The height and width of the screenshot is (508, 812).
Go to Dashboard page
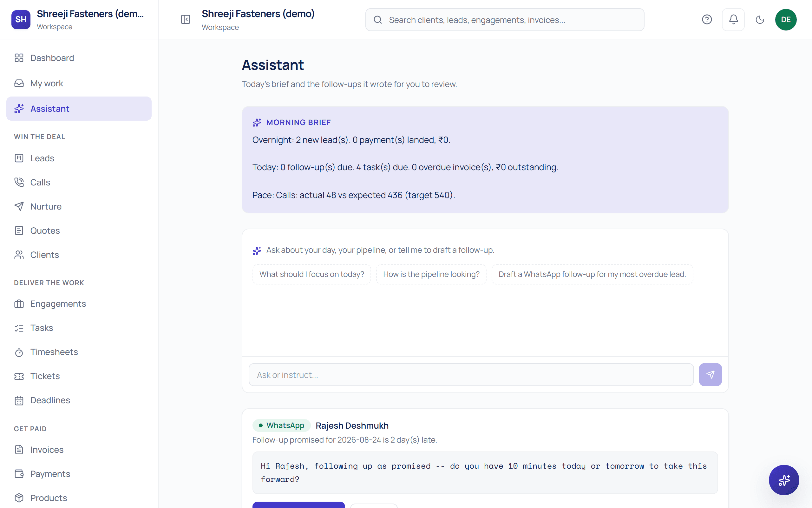tap(79, 58)
